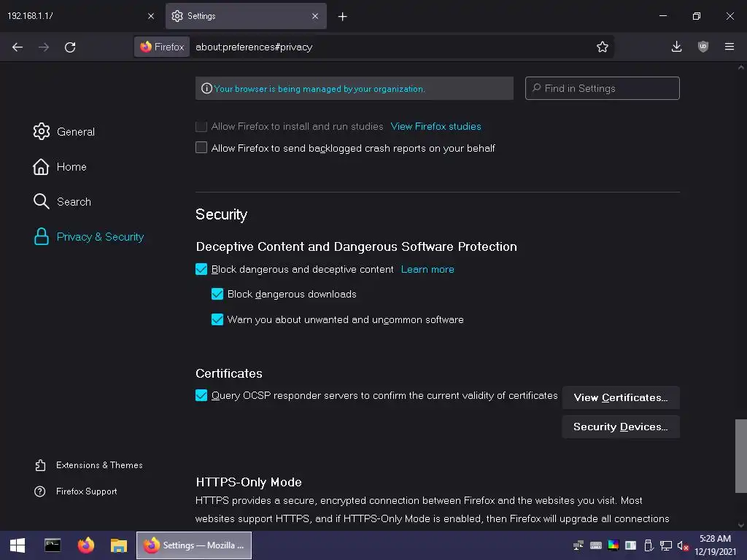Click the Search magnifier icon in sidebar
The height and width of the screenshot is (560, 747).
point(42,201)
